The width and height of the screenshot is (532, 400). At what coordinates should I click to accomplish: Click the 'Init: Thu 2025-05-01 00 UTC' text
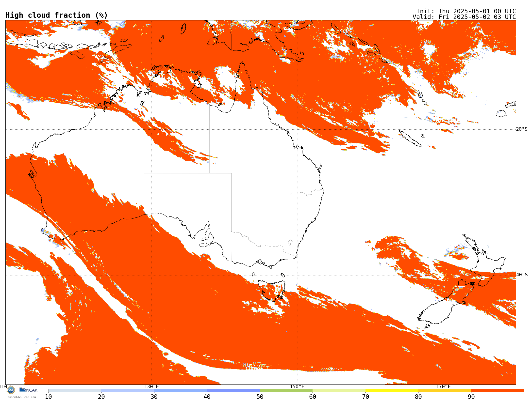click(466, 11)
